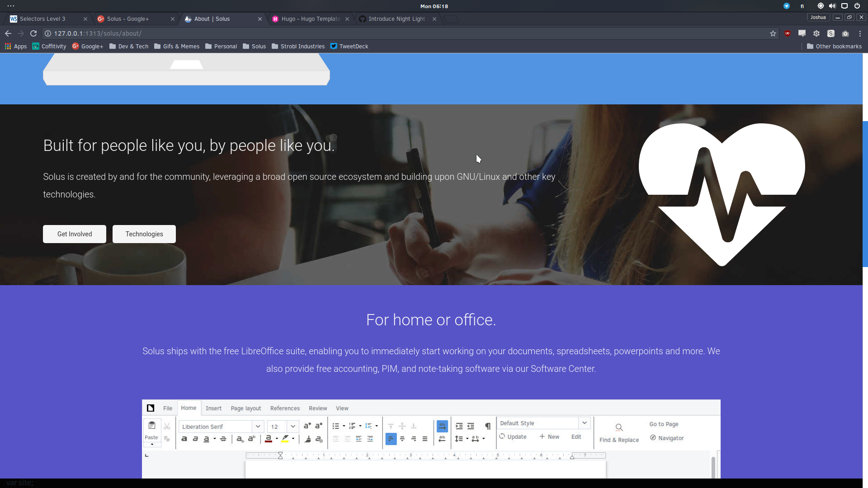Open the S extension icon

point(831,33)
